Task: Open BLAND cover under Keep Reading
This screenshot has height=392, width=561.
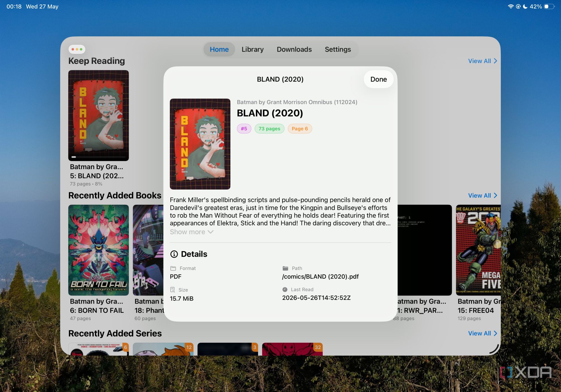Action: 99,115
